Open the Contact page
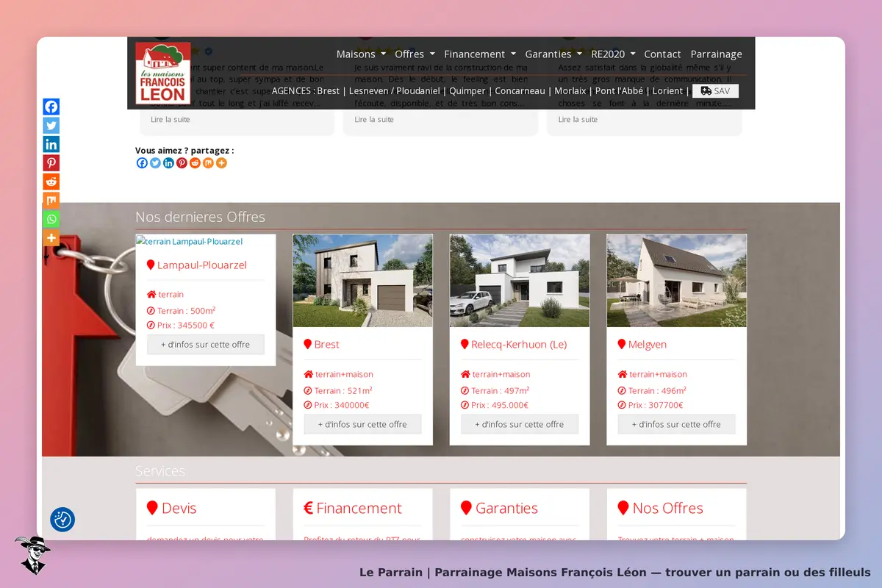 (662, 54)
